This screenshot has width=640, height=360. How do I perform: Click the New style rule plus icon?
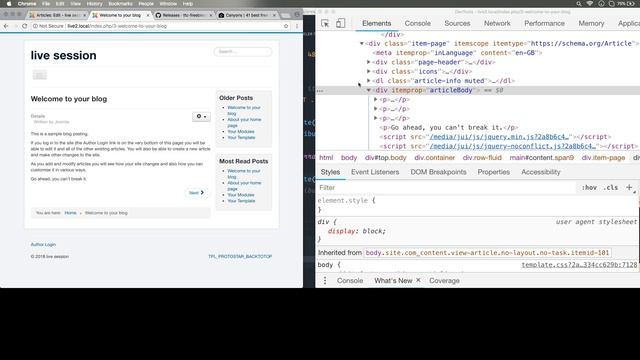(x=629, y=187)
